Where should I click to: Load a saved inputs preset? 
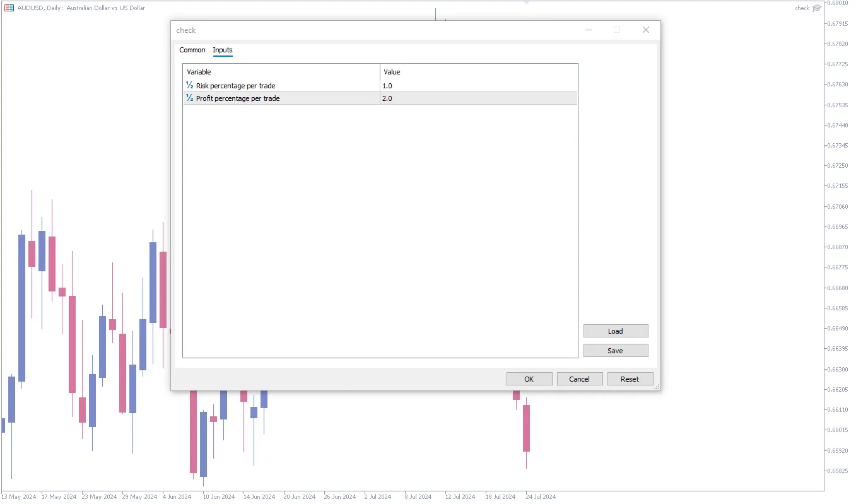[x=615, y=331]
